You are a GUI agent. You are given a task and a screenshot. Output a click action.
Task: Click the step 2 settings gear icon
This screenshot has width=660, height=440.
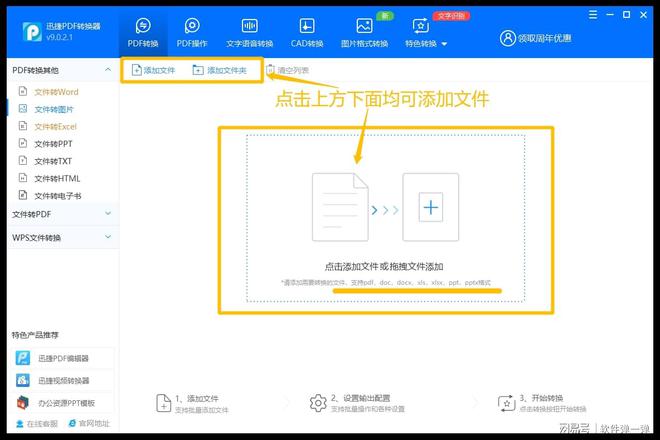click(x=318, y=403)
